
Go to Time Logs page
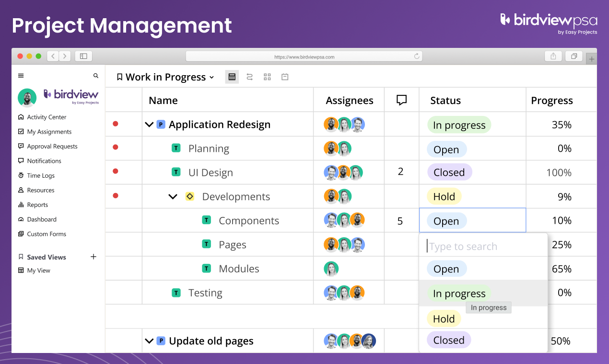pos(41,175)
